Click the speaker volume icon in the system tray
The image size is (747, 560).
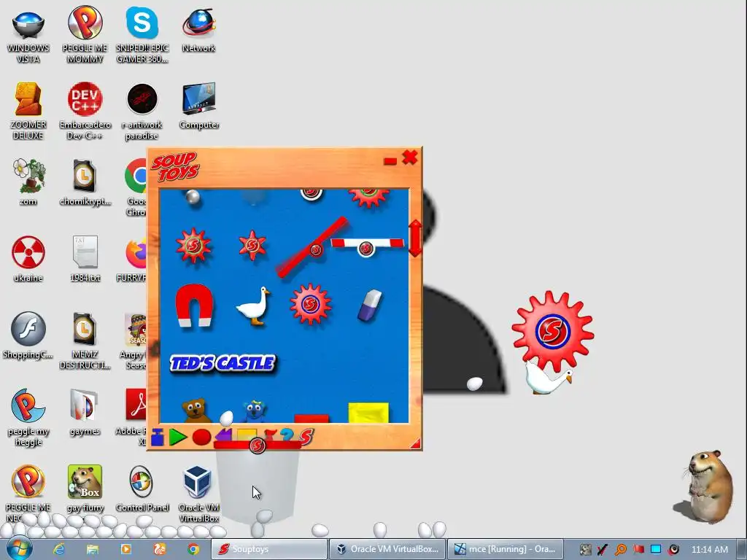point(673,549)
